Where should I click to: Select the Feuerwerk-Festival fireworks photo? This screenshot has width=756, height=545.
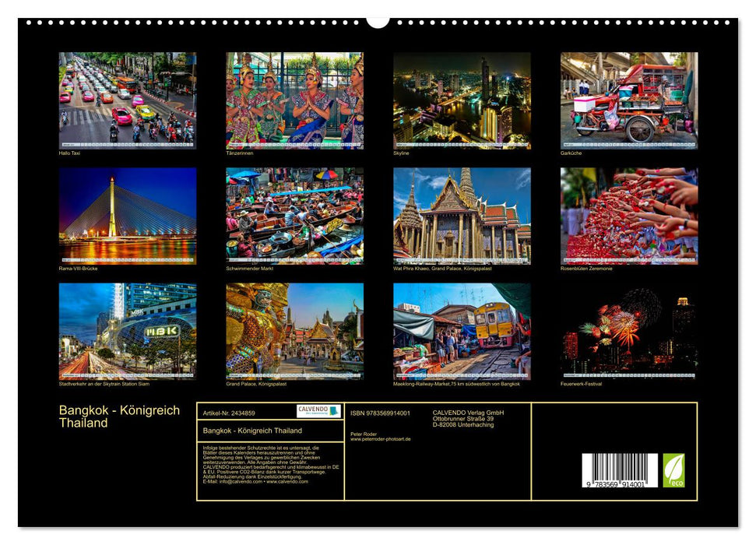point(629,331)
